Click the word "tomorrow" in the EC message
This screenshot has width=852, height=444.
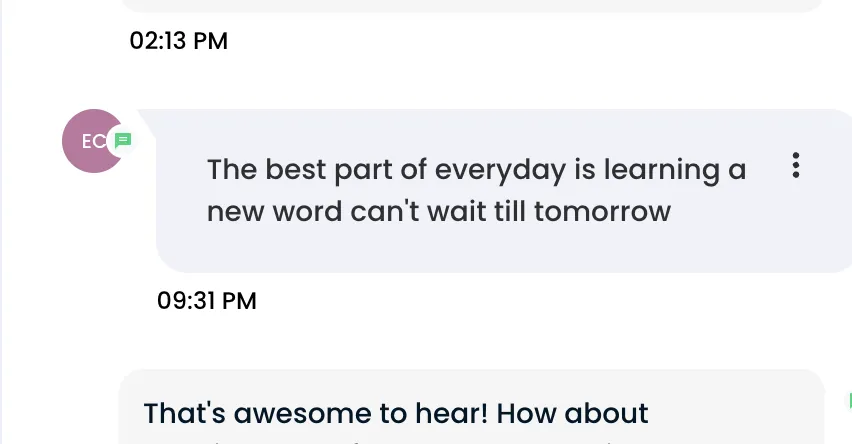click(x=602, y=211)
